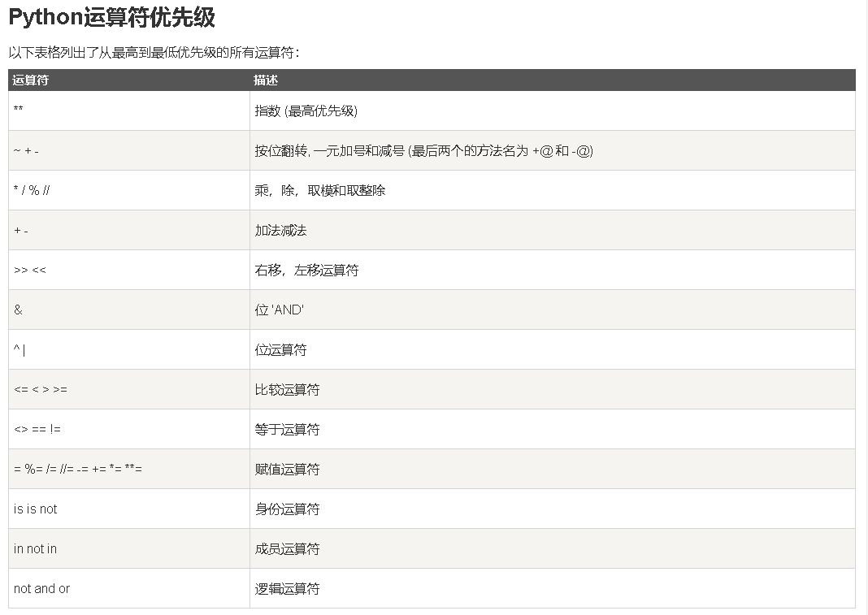Click the description '加法减法'
868x615 pixels.
click(280, 230)
